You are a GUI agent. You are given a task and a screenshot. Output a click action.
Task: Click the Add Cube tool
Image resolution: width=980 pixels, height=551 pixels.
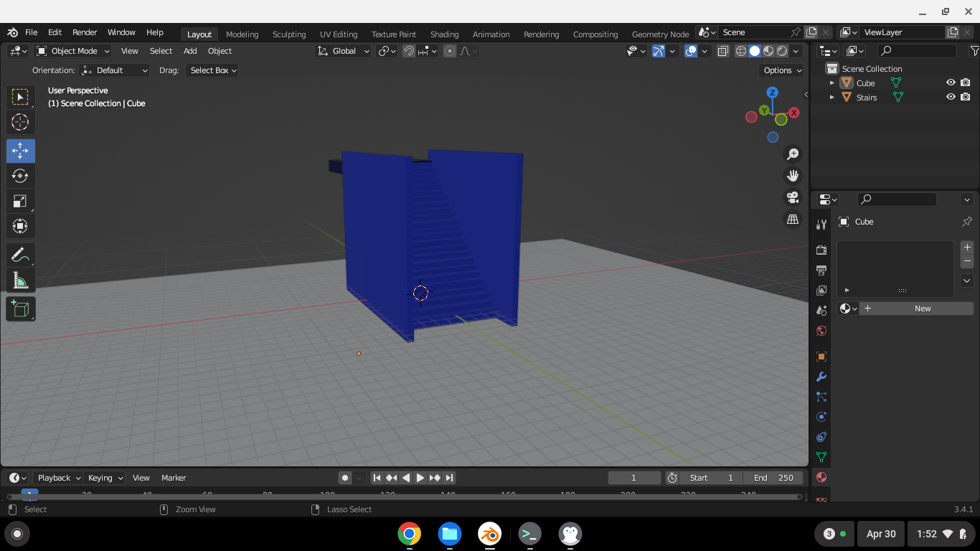coord(20,309)
